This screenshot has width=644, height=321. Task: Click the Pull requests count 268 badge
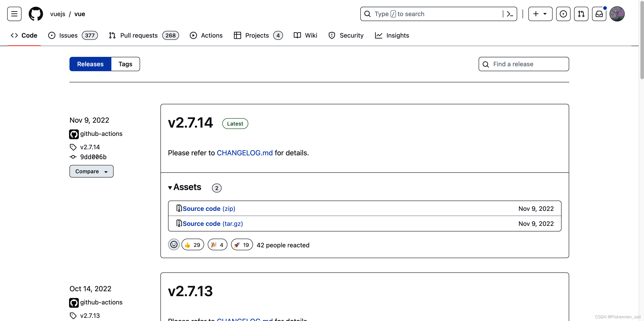(x=171, y=35)
